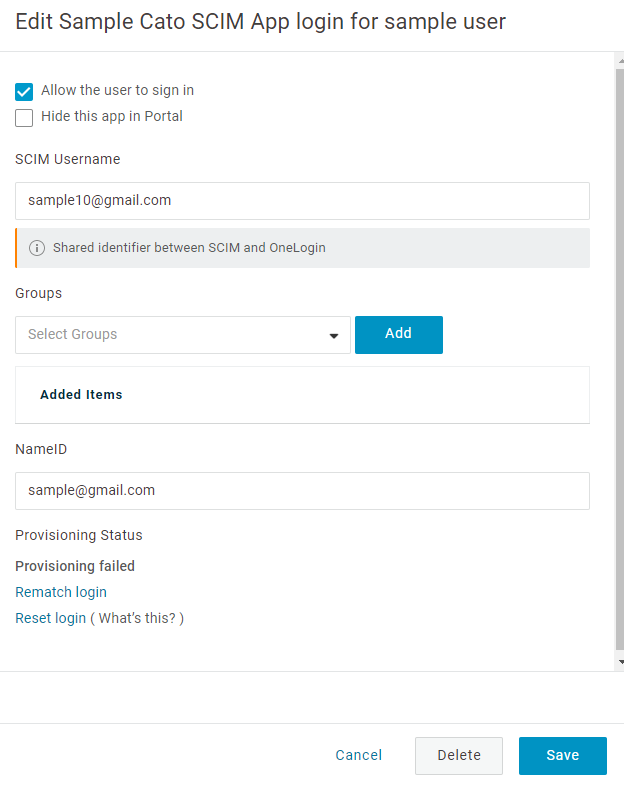
Task: Cancel editing the app login
Action: pos(358,755)
